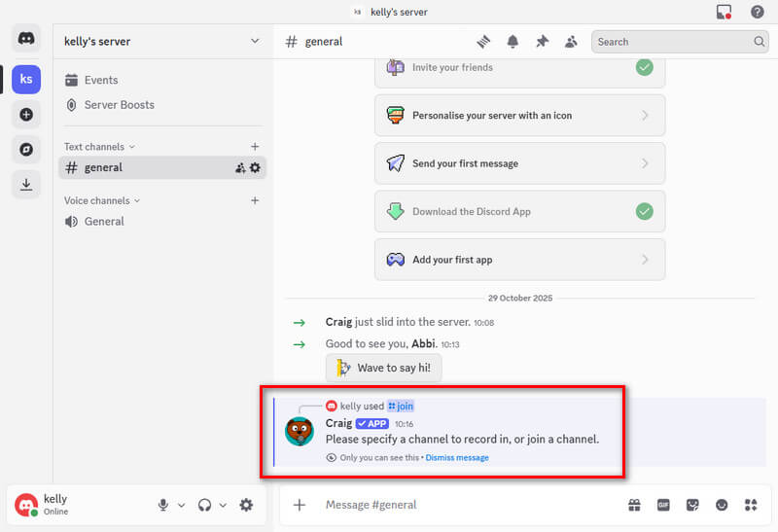Open notification settings bell icon

click(x=513, y=42)
